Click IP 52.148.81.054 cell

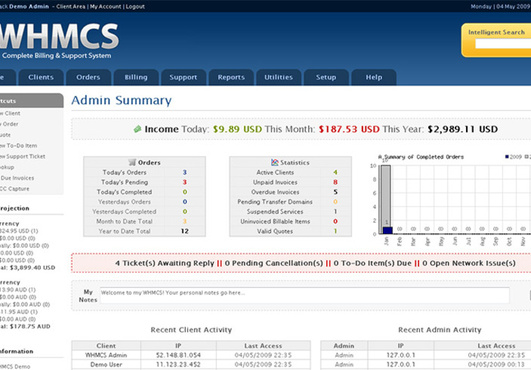point(178,355)
